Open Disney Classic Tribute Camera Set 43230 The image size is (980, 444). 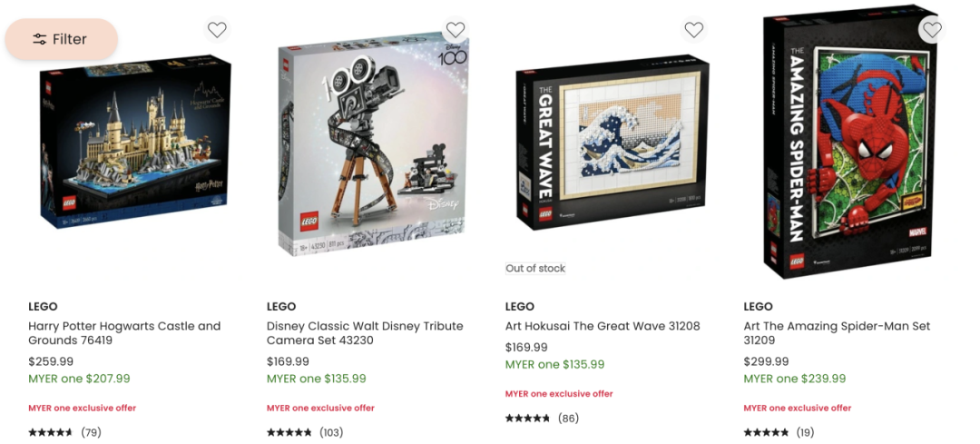pos(365,333)
